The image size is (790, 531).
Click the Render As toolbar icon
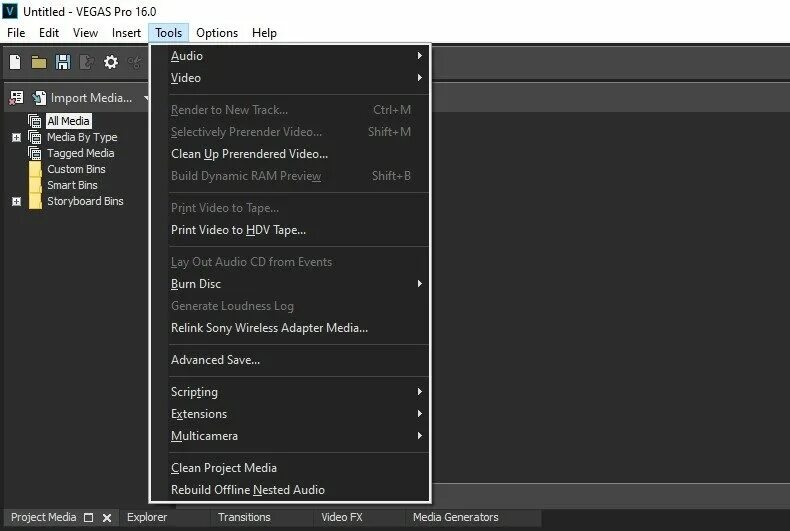(87, 62)
